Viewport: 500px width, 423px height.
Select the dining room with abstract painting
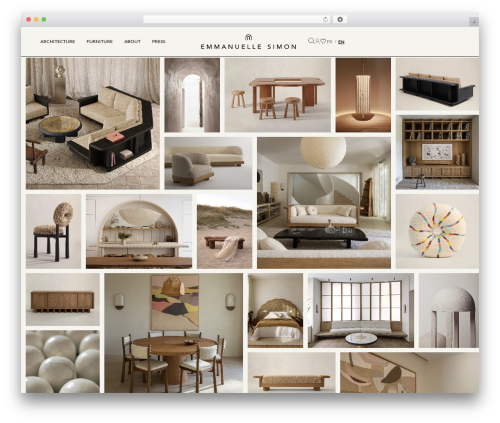(174, 333)
